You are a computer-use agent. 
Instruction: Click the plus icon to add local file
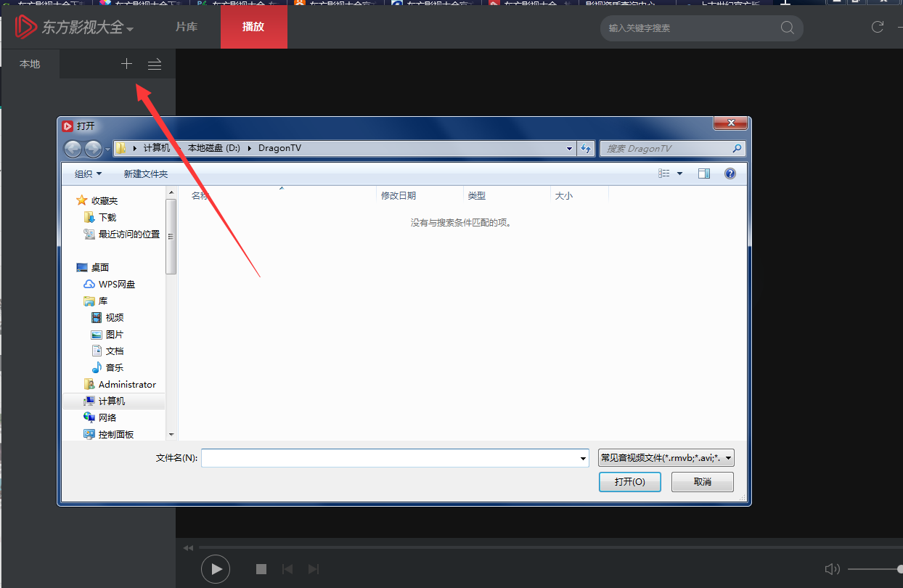pos(126,64)
